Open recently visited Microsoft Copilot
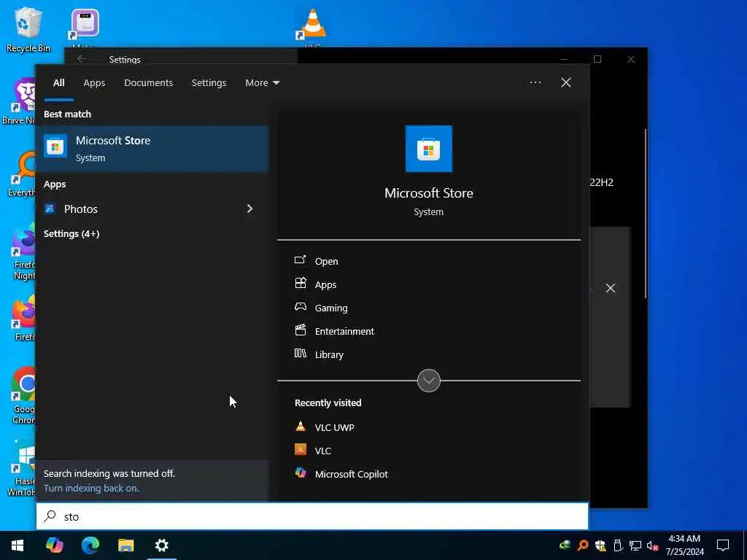Viewport: 747px width, 560px height. (351, 474)
